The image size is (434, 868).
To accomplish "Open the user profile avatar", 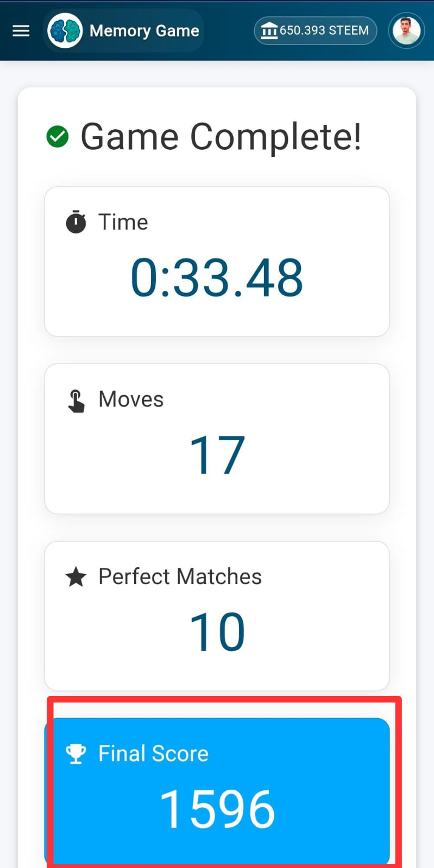I will coord(406,30).
